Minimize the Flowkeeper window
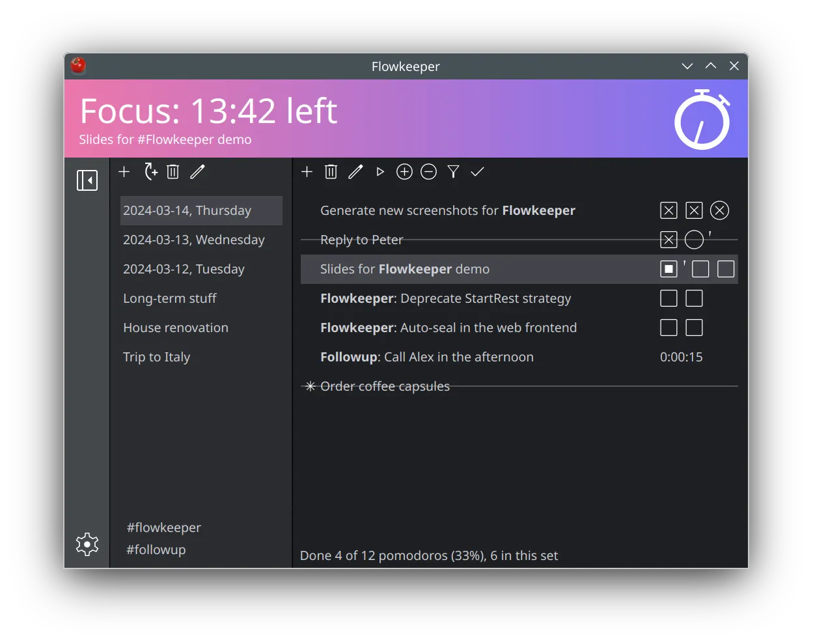The image size is (813, 644). 687,66
